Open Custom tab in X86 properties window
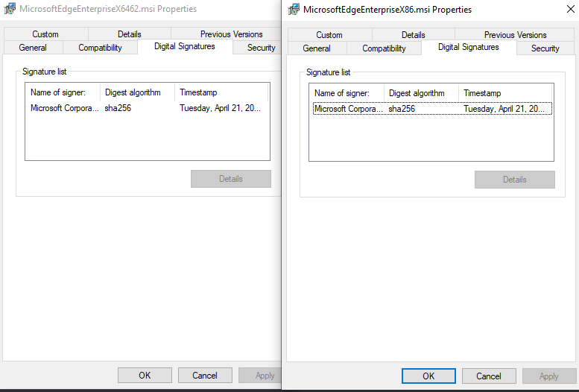The height and width of the screenshot is (392, 579). coord(329,35)
